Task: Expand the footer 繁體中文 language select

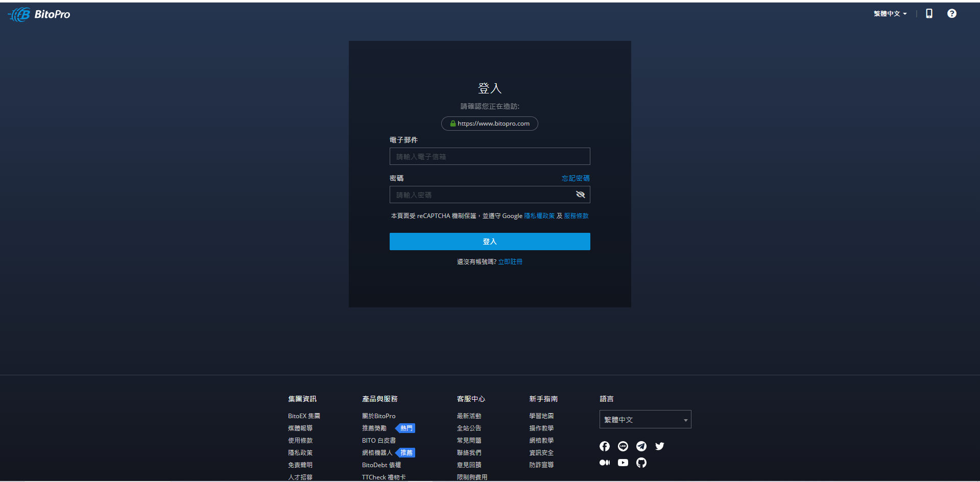Action: [x=645, y=419]
